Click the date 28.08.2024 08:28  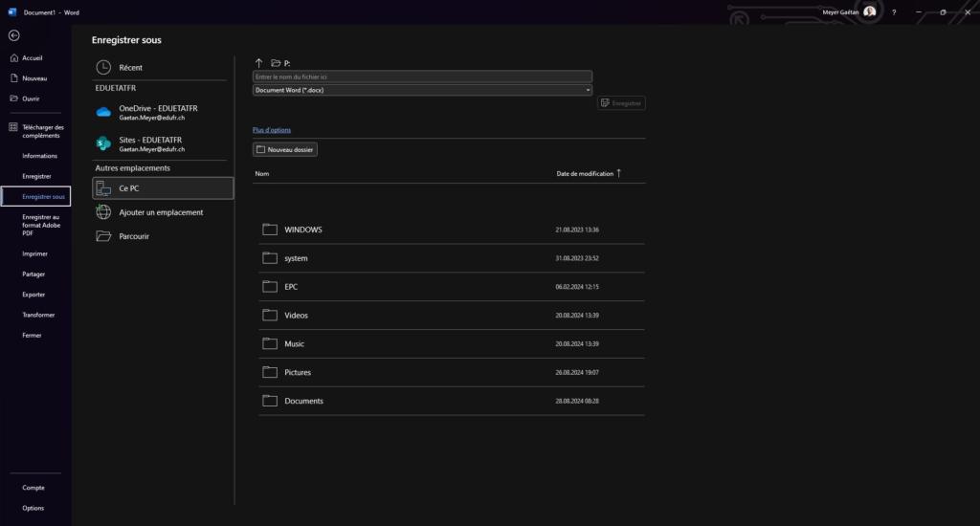point(577,401)
